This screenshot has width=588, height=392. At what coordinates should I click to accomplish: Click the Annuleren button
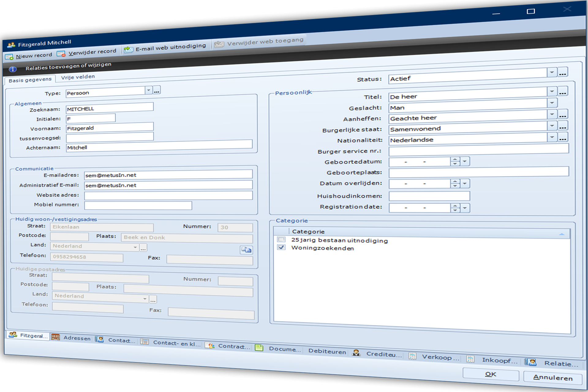pyautogui.click(x=552, y=378)
